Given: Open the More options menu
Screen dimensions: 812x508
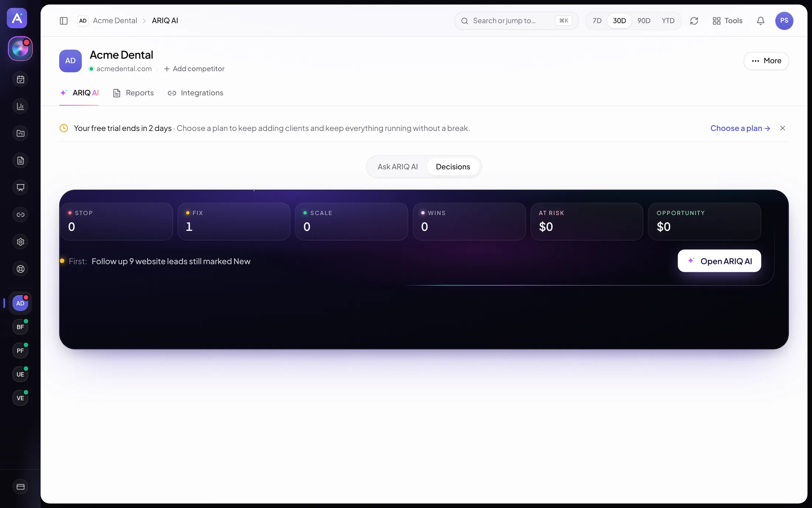Looking at the screenshot, I should point(766,61).
